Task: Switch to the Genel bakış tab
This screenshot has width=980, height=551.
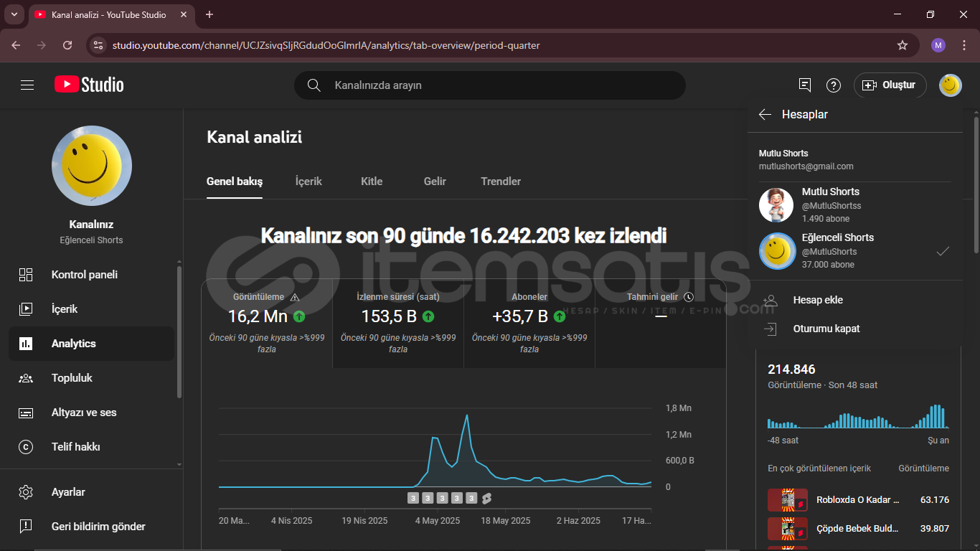Action: pyautogui.click(x=235, y=182)
